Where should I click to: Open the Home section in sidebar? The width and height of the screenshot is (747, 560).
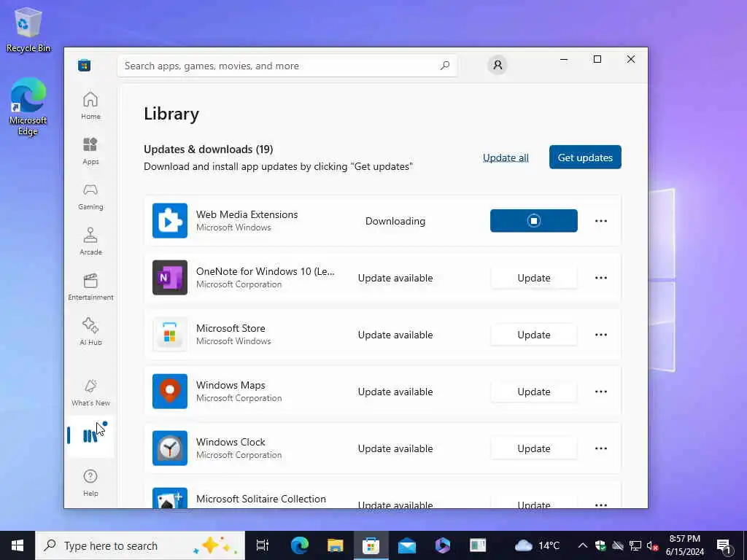pos(90,106)
